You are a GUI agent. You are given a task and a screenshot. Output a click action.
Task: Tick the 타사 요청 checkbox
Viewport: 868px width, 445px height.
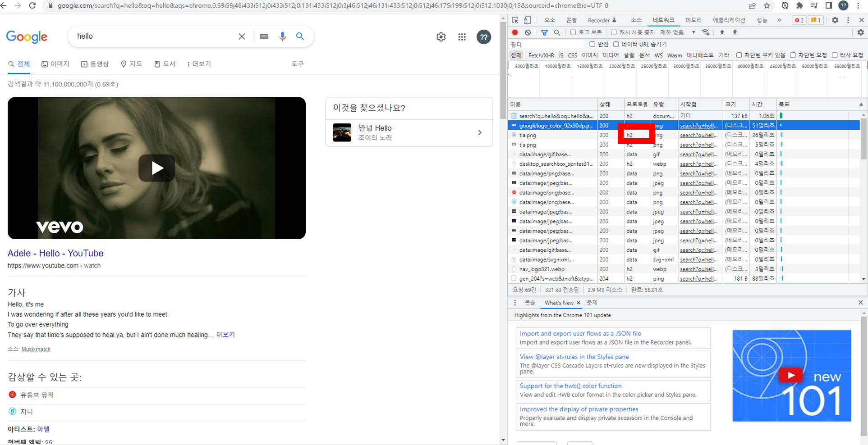click(835, 55)
